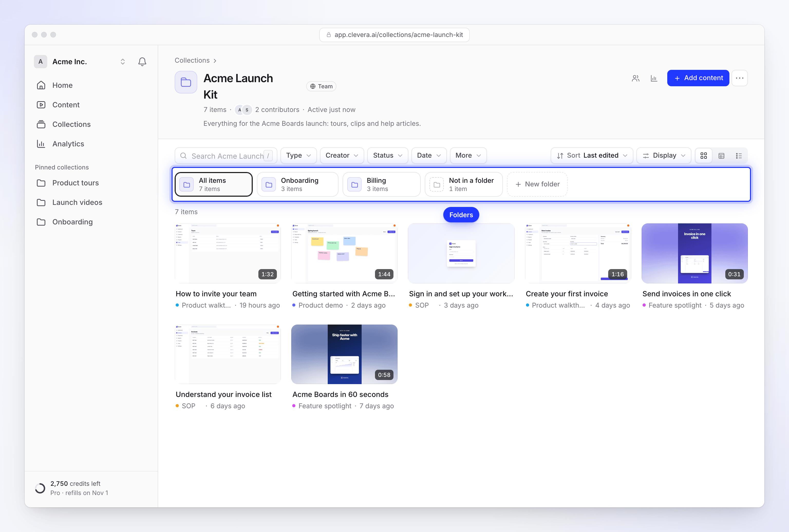The height and width of the screenshot is (532, 789).
Task: Click the Acme Launch Kit folder icon
Action: pyautogui.click(x=186, y=82)
